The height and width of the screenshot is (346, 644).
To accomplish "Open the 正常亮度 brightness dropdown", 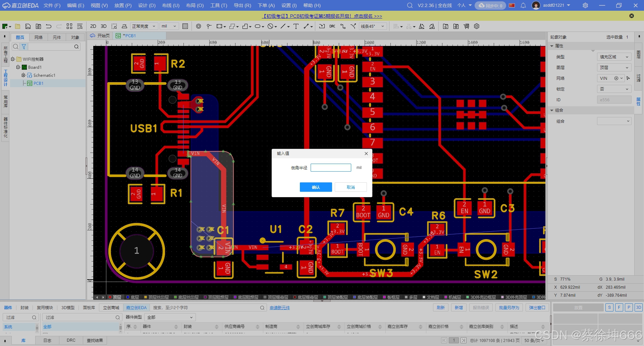I will (x=144, y=26).
